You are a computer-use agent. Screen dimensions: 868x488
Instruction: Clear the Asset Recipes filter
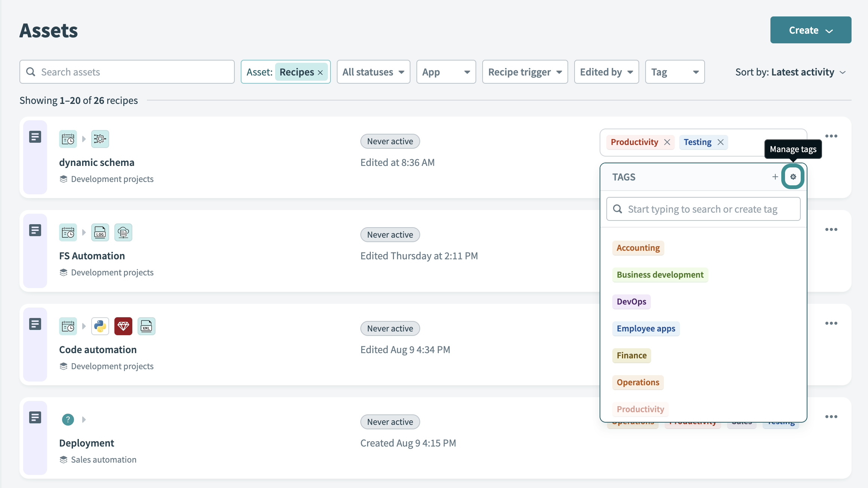click(321, 71)
